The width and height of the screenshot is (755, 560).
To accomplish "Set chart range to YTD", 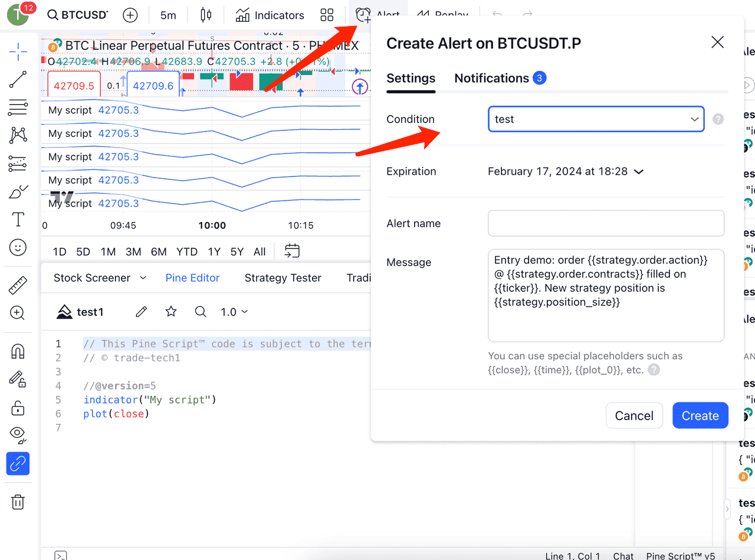I will point(187,252).
